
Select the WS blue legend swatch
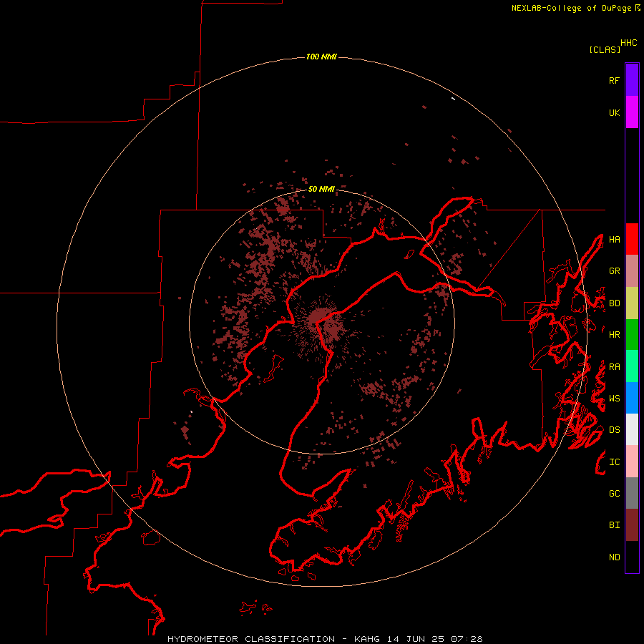(632, 398)
